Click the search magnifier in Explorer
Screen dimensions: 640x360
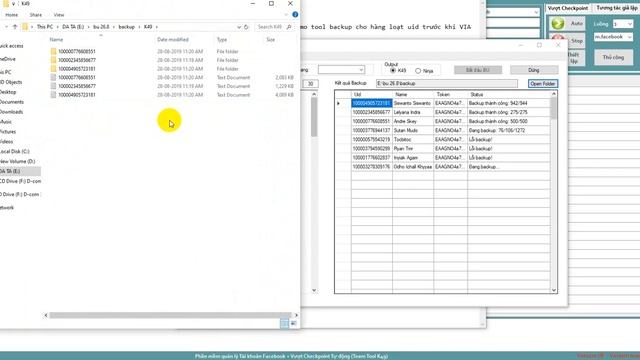[289, 27]
